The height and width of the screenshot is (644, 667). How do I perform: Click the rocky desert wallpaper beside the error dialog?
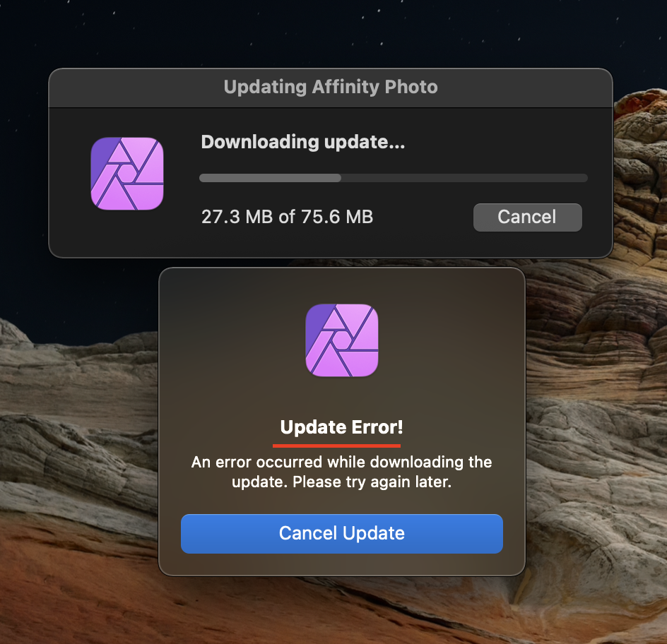tap(76, 425)
